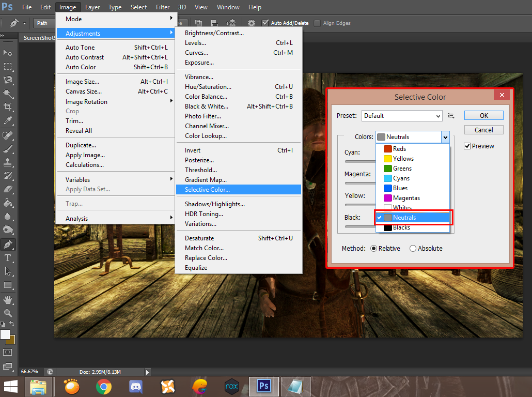Open the path arrangement icon in options bar
532x397 pixels.
[x=231, y=23]
